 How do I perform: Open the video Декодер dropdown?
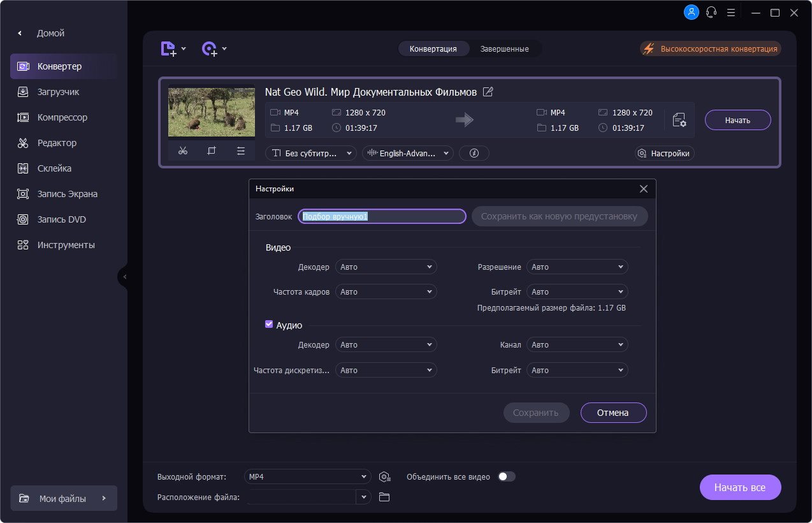[x=386, y=267]
